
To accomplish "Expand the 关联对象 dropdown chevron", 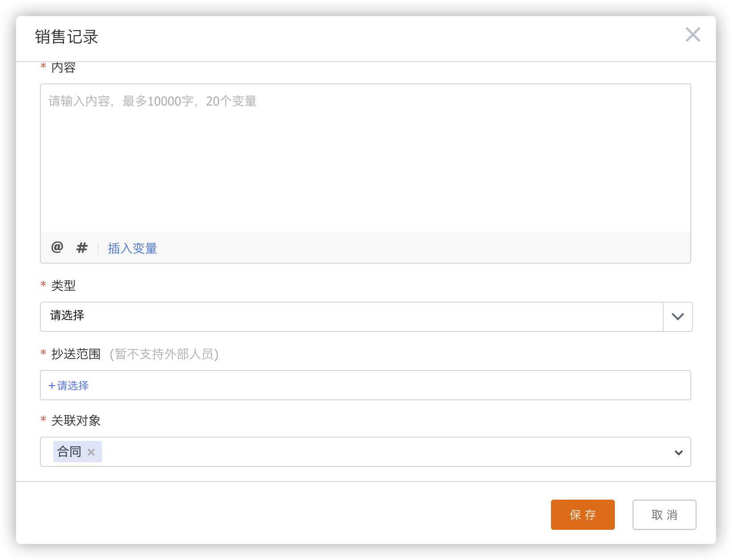I will tap(678, 453).
